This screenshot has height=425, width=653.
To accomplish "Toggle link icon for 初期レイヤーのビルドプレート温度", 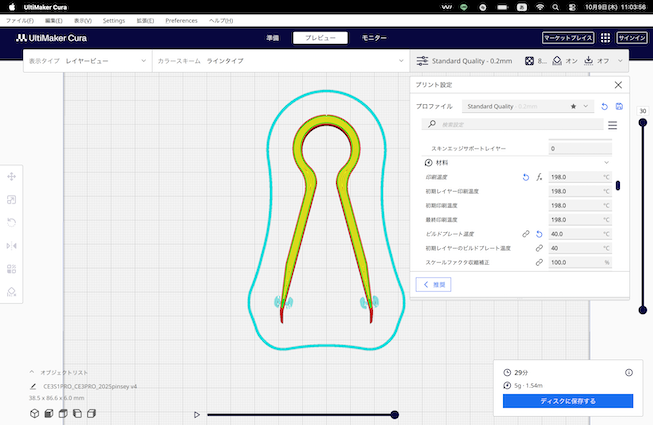I will pos(539,248).
